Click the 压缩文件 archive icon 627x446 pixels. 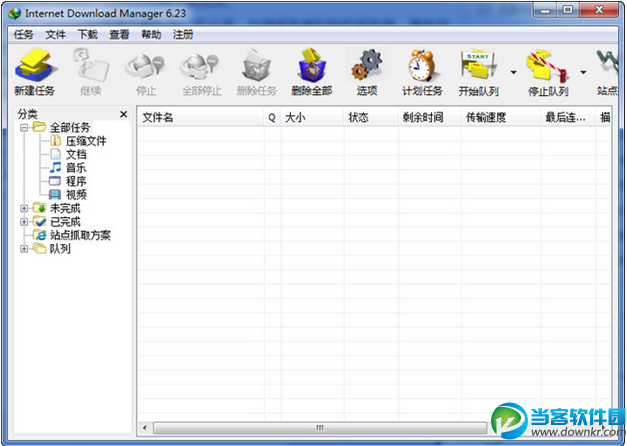click(x=55, y=141)
